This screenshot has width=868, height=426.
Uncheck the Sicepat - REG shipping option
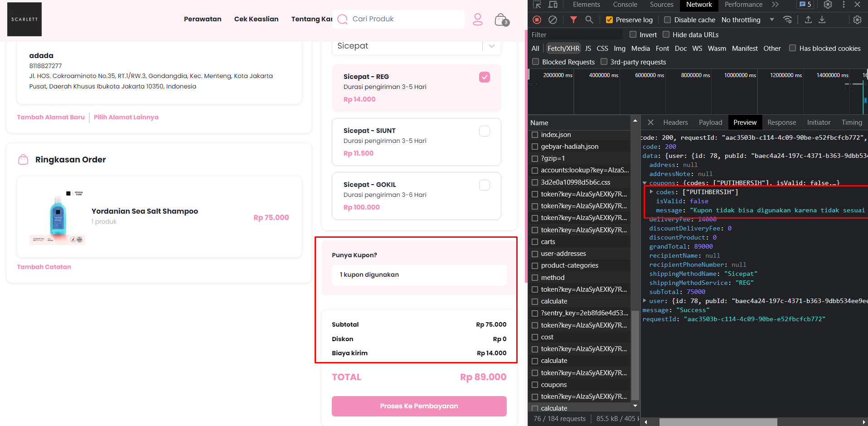[x=485, y=77]
